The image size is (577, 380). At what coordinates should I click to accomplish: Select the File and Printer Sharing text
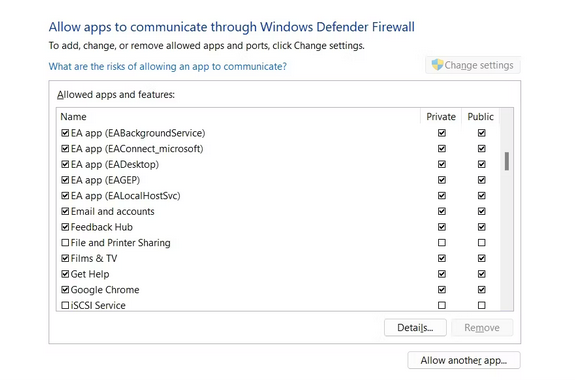coord(120,243)
